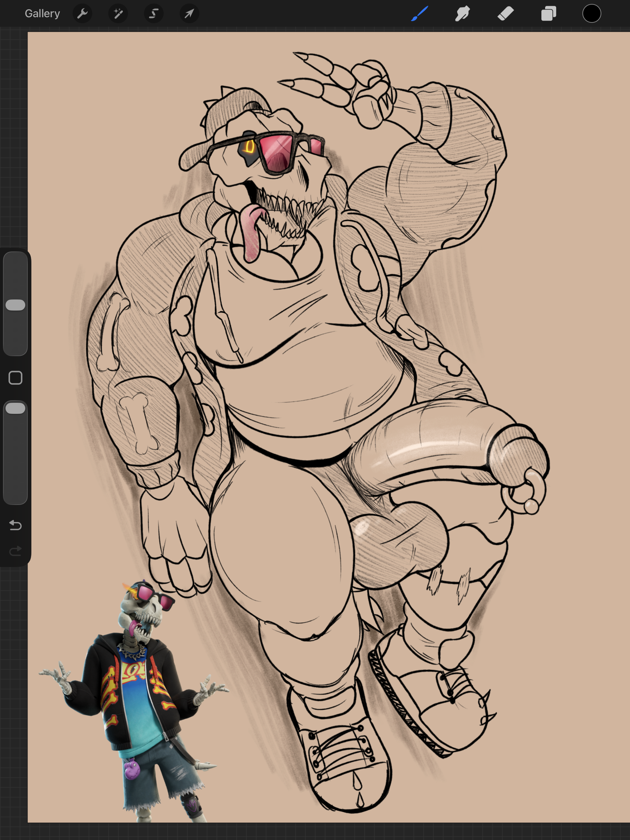
Task: Activate the Transform arrow tool
Action: coord(189,14)
